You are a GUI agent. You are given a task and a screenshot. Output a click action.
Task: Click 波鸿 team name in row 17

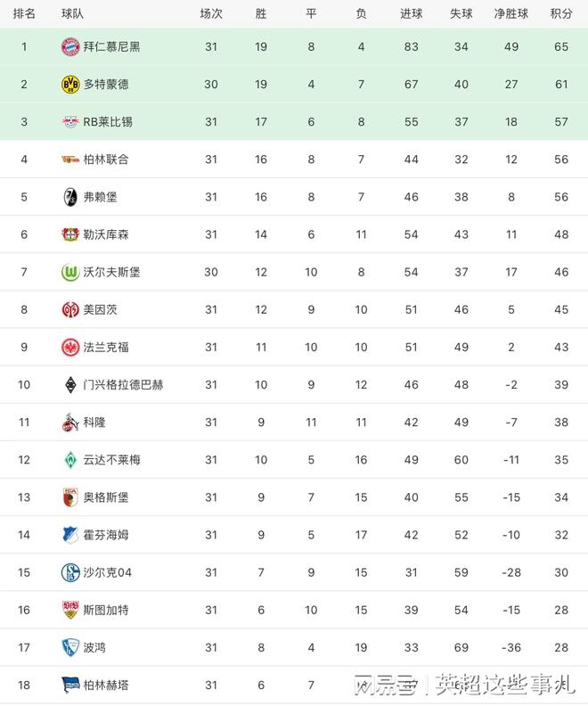coord(94,647)
